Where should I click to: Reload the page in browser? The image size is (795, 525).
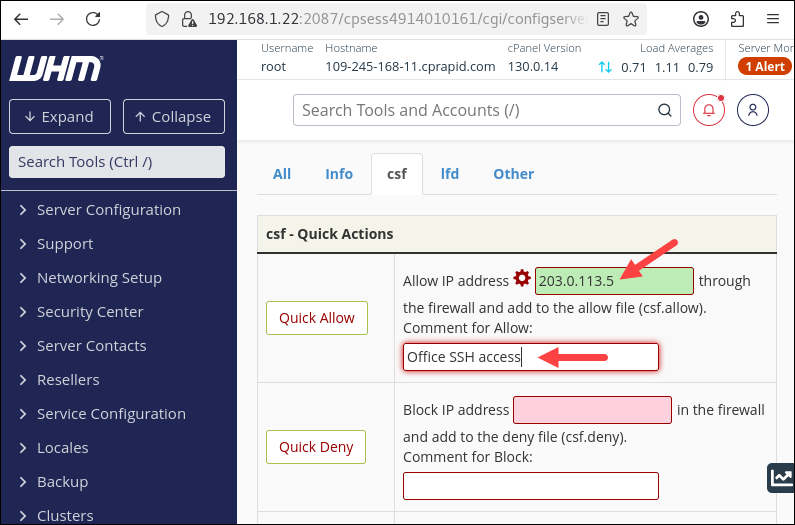pyautogui.click(x=93, y=19)
